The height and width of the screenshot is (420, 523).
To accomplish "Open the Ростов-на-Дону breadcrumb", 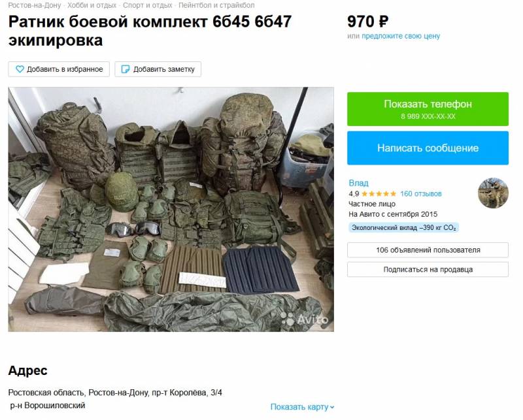I will (x=35, y=5).
